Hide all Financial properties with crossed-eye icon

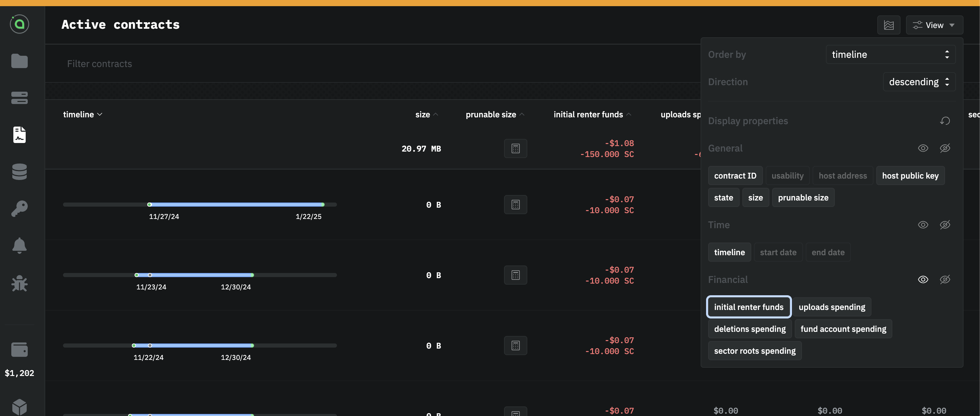945,279
